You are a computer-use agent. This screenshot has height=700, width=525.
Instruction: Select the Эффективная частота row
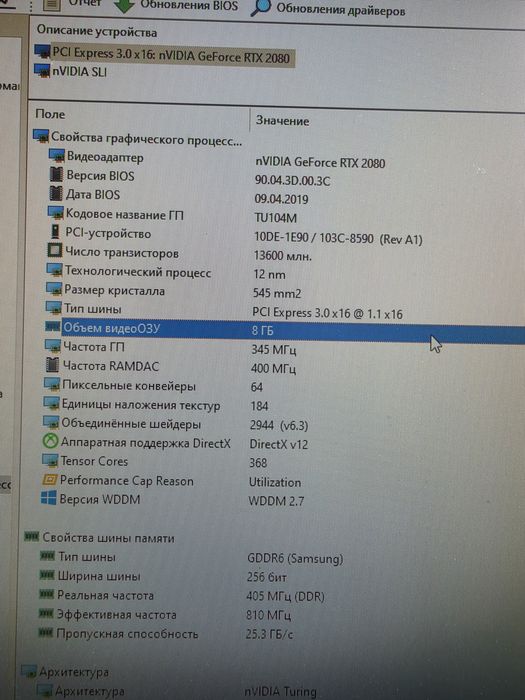coord(116,615)
